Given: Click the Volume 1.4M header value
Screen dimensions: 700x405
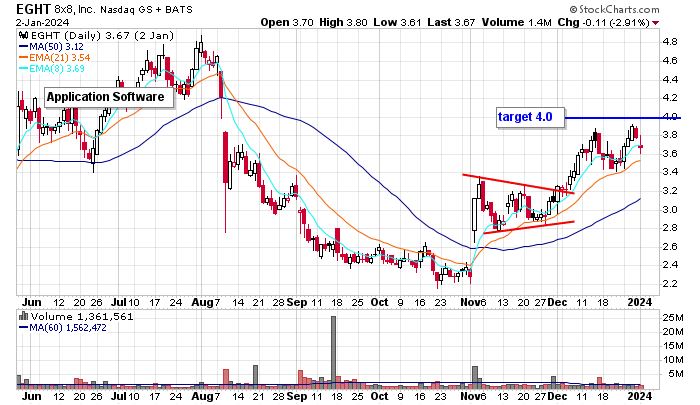Looking at the screenshot, I should tap(517, 22).
